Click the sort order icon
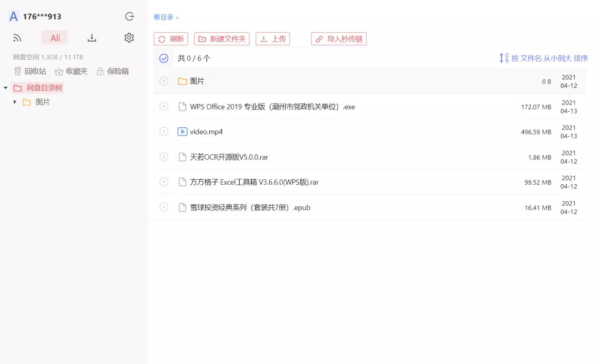Screen dimensions: 598x364 [503, 58]
